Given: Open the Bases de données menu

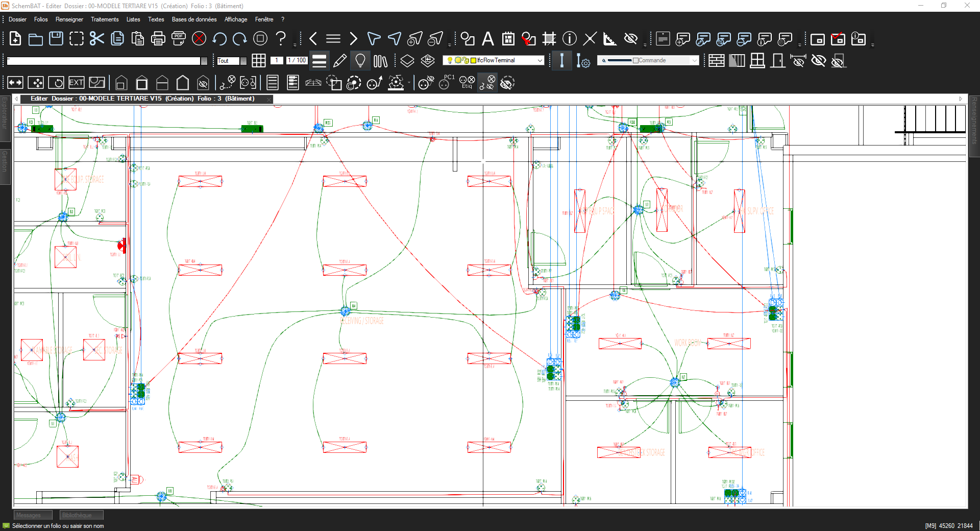Looking at the screenshot, I should point(194,19).
